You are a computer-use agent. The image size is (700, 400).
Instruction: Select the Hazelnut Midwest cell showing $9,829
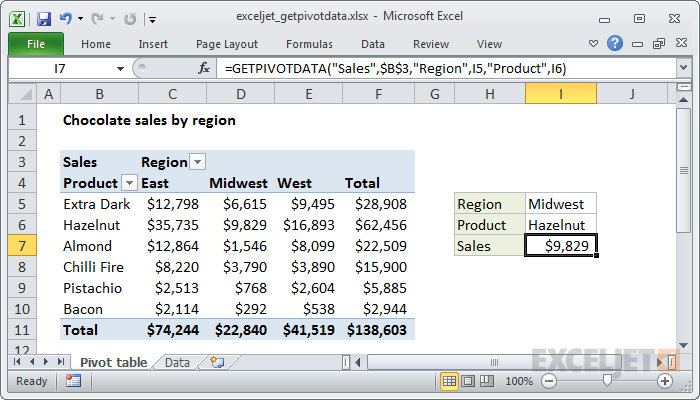(241, 225)
